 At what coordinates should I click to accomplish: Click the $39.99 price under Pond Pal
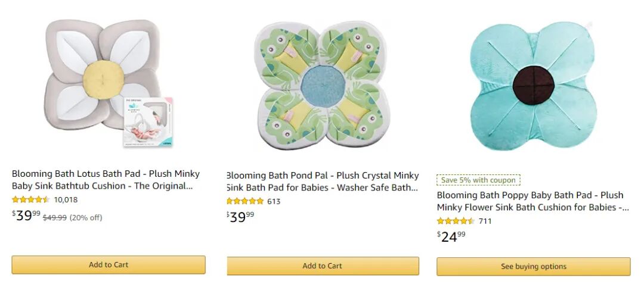point(241,216)
